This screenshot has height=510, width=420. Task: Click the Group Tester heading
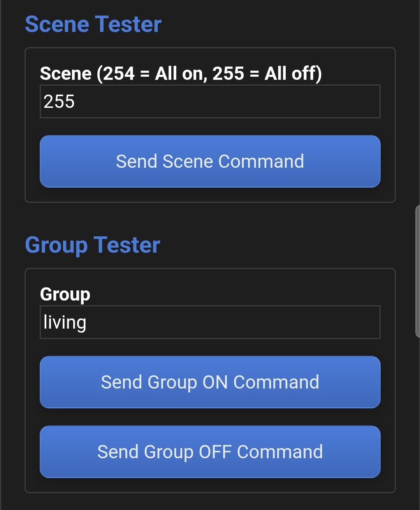click(93, 245)
